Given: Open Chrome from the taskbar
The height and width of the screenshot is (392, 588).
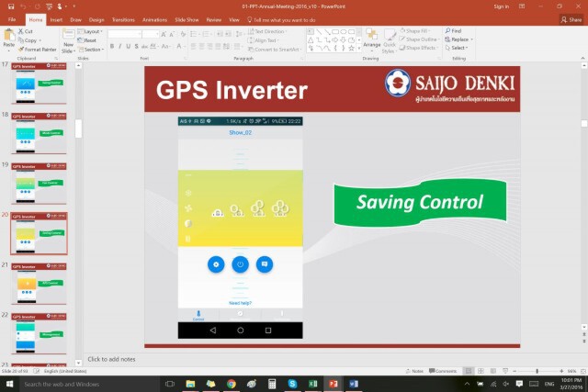Looking at the screenshot, I should coord(232,384).
